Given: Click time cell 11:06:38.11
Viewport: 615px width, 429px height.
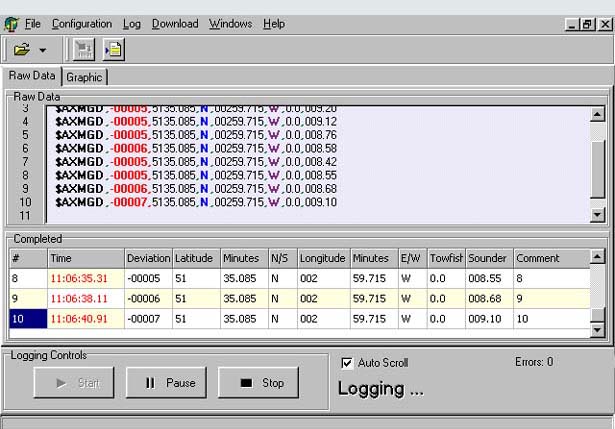Looking at the screenshot, I should (x=86, y=299).
